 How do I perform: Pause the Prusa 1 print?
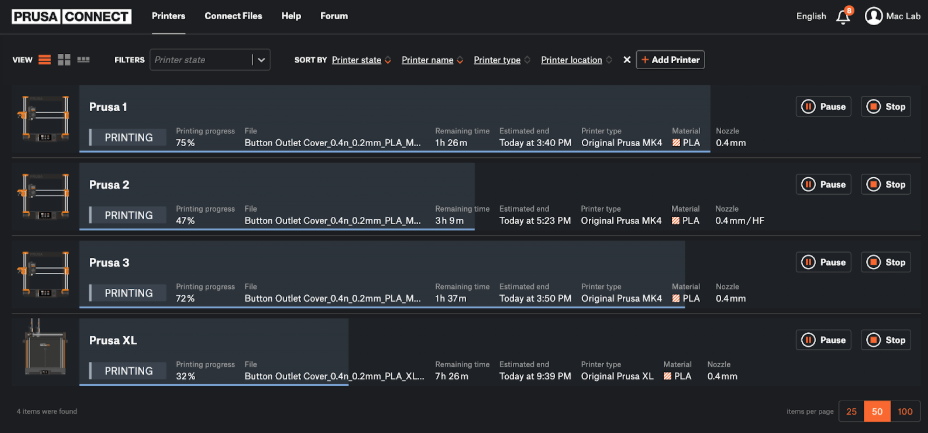coord(824,107)
